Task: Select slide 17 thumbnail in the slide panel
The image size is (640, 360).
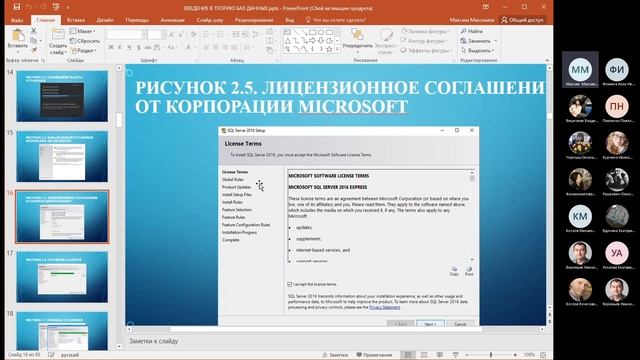Action: pos(62,277)
